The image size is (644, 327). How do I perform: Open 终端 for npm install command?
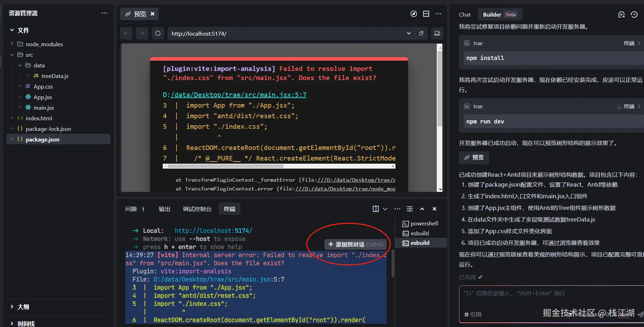tap(632, 43)
